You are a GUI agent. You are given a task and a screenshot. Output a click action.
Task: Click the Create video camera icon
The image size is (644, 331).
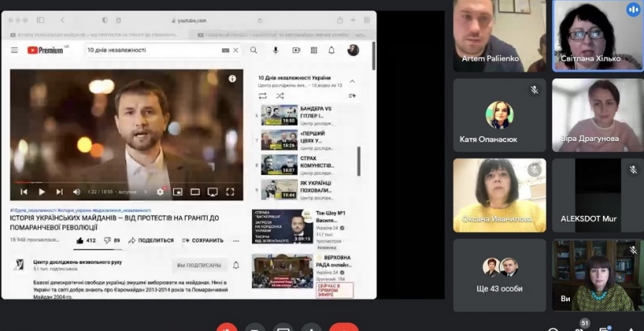[295, 50]
